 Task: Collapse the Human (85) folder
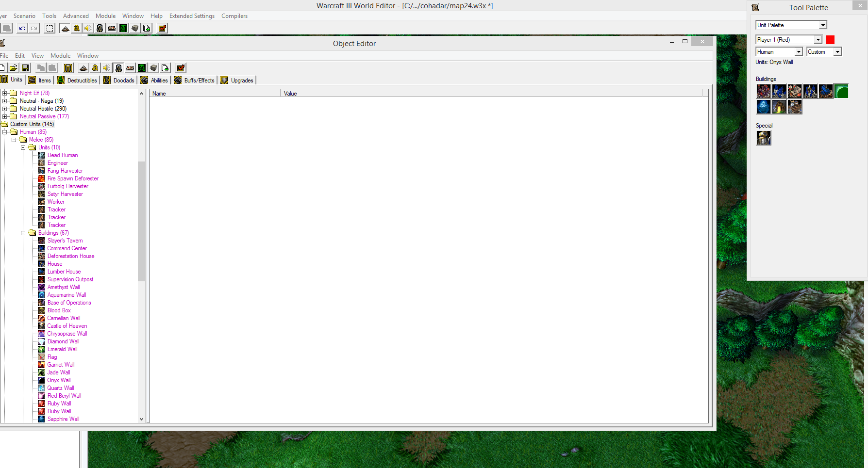(x=5, y=132)
